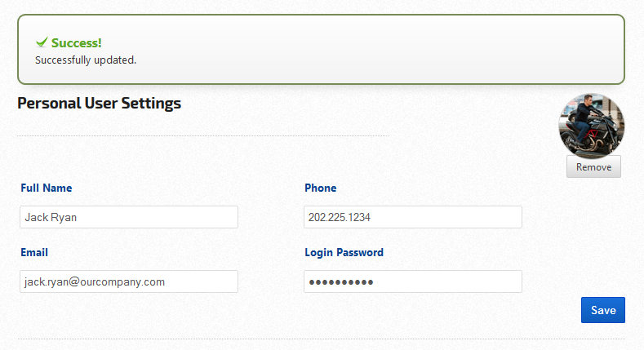Focus the Full Name input field
The height and width of the screenshot is (350, 644).
[128, 217]
